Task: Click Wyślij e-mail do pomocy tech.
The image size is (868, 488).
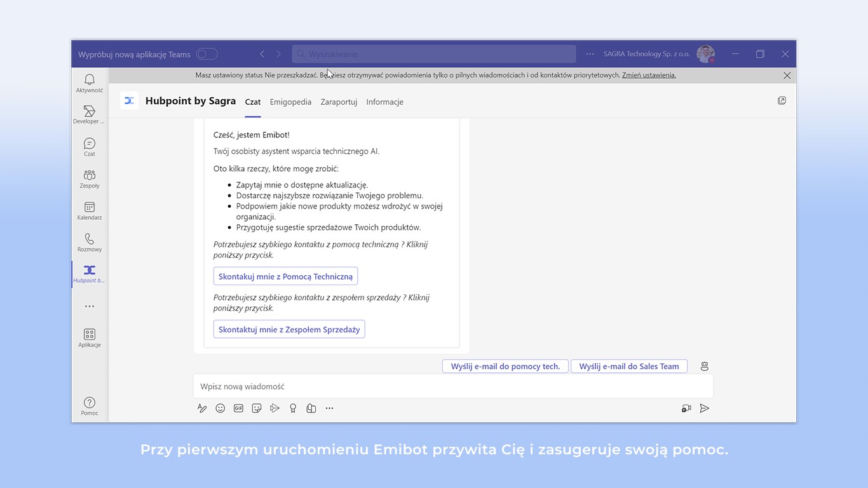Action: pyautogui.click(x=505, y=366)
